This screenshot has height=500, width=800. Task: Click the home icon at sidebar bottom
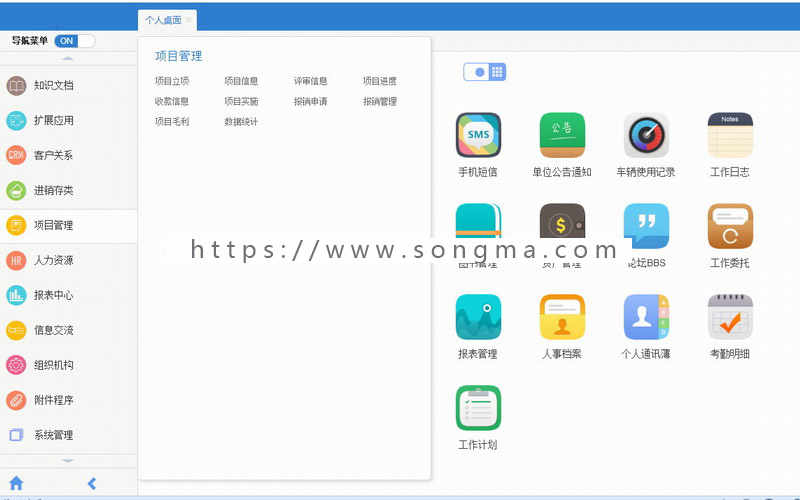pyautogui.click(x=16, y=483)
